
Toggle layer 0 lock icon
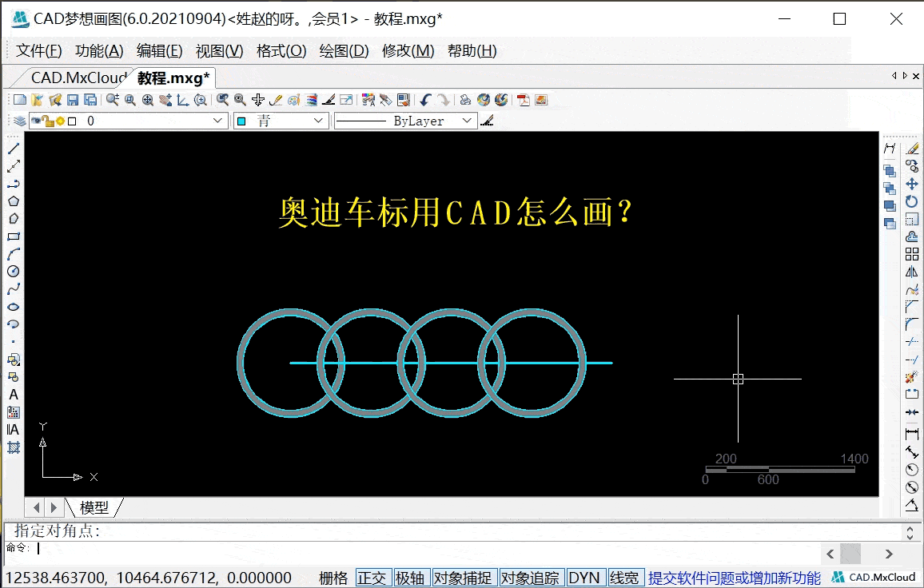point(48,121)
